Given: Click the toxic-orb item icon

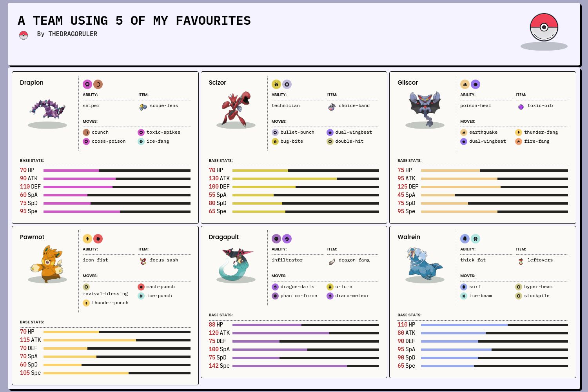Looking at the screenshot, I should click(521, 107).
